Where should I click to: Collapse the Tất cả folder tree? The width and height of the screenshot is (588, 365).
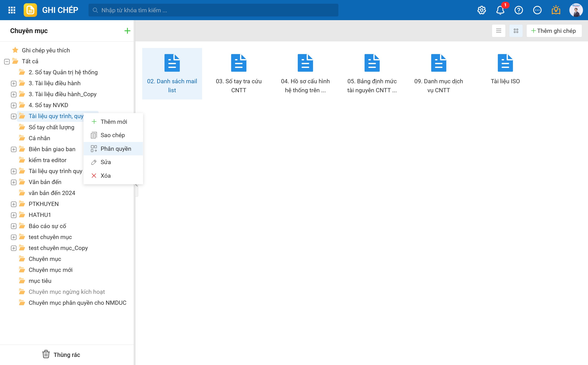tap(7, 62)
